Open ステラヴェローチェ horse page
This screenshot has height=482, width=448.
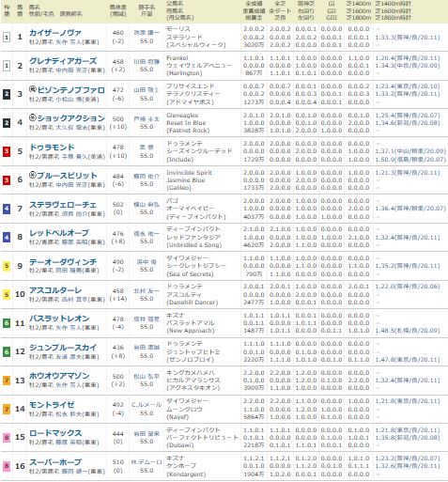63,205
